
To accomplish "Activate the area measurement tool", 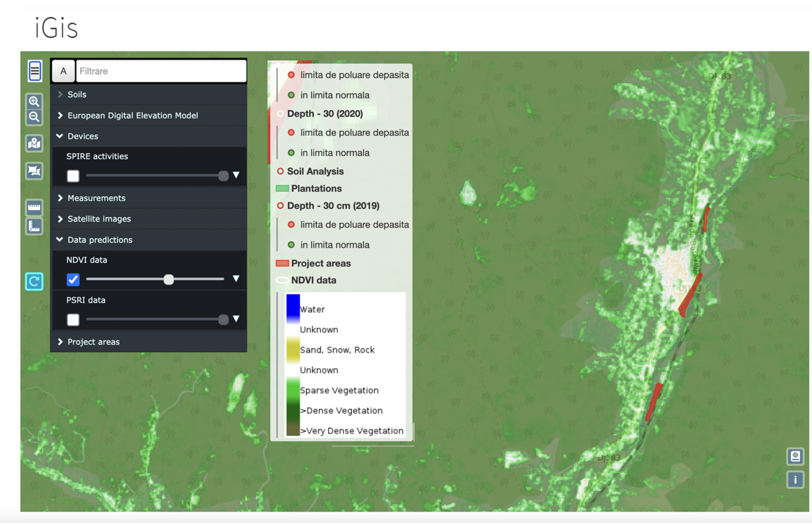I will (x=34, y=226).
